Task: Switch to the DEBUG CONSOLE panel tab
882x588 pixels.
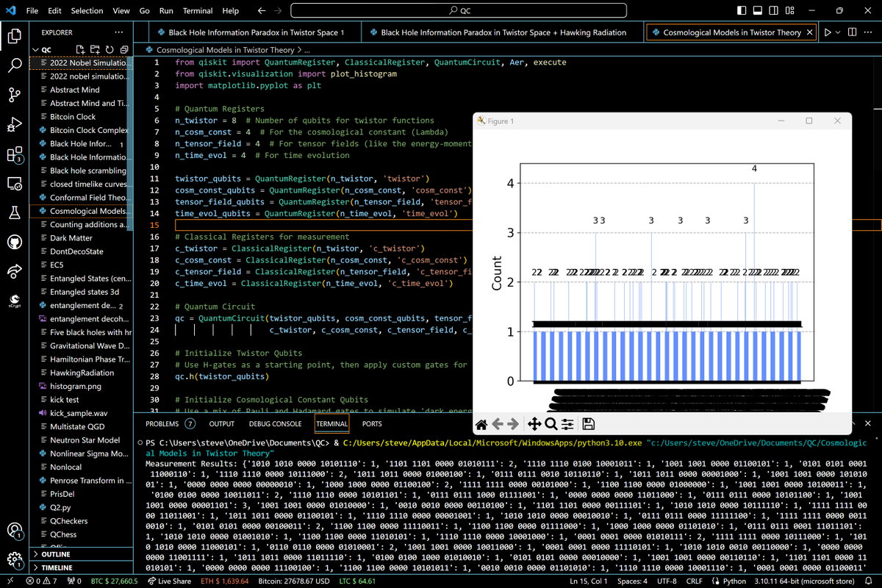Action: tap(275, 424)
